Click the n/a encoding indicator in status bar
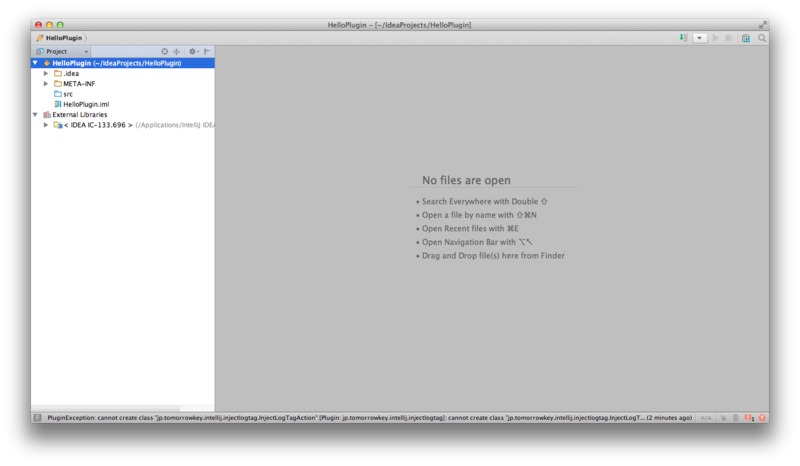 (706, 418)
